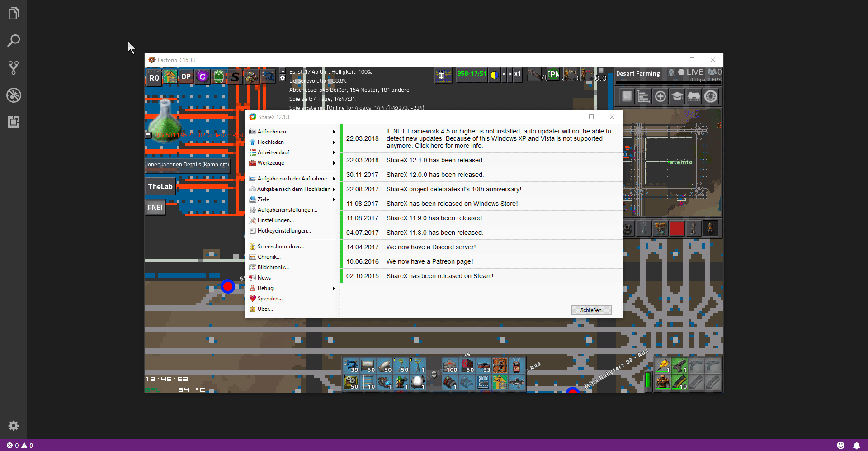Select the News menu entry
868x451 pixels.
click(x=264, y=278)
